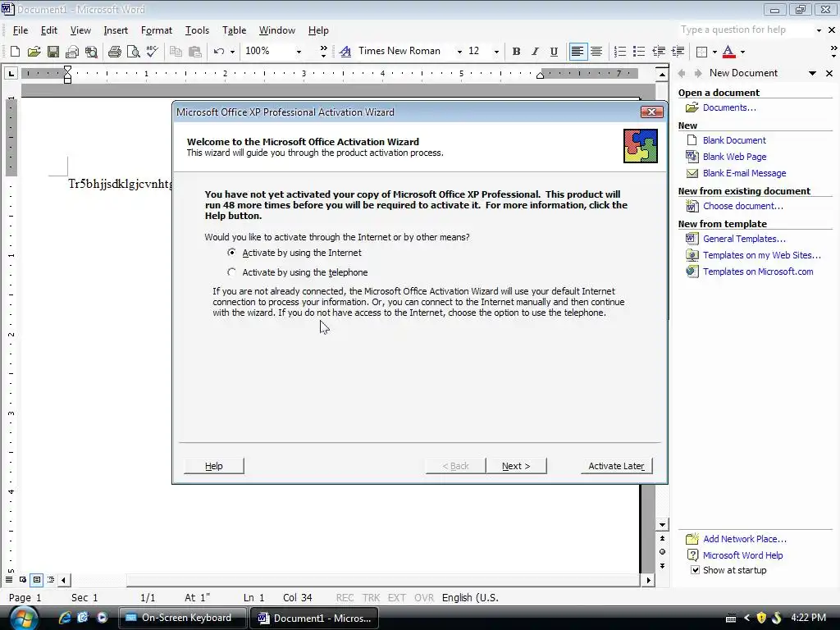Toggle Underline formatting
Screen dimensions: 840x630
point(554,52)
